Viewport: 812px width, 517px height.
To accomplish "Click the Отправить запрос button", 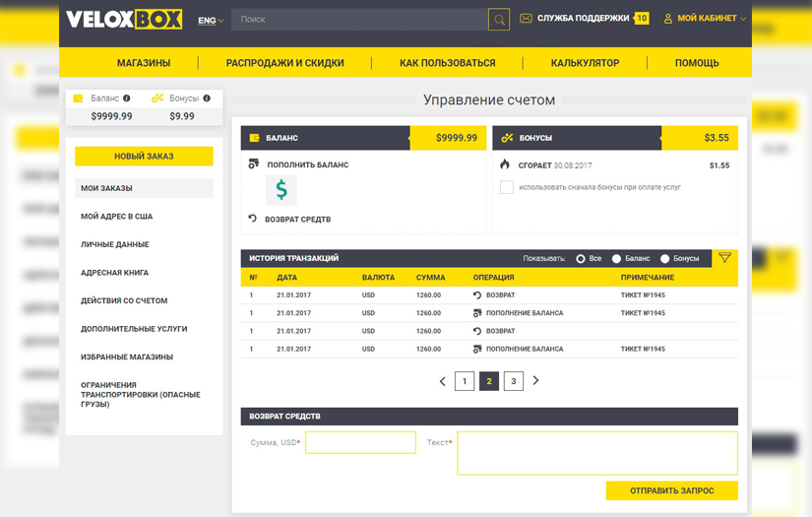I will coord(671,490).
